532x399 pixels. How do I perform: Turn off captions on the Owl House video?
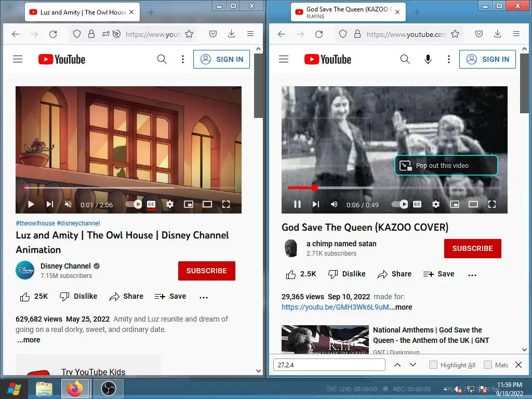(151, 204)
